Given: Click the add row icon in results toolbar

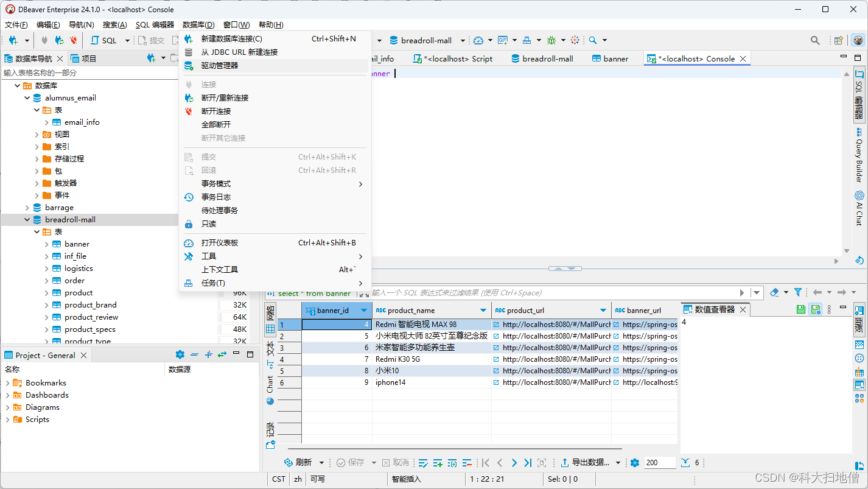Looking at the screenshot, I should coord(438,463).
